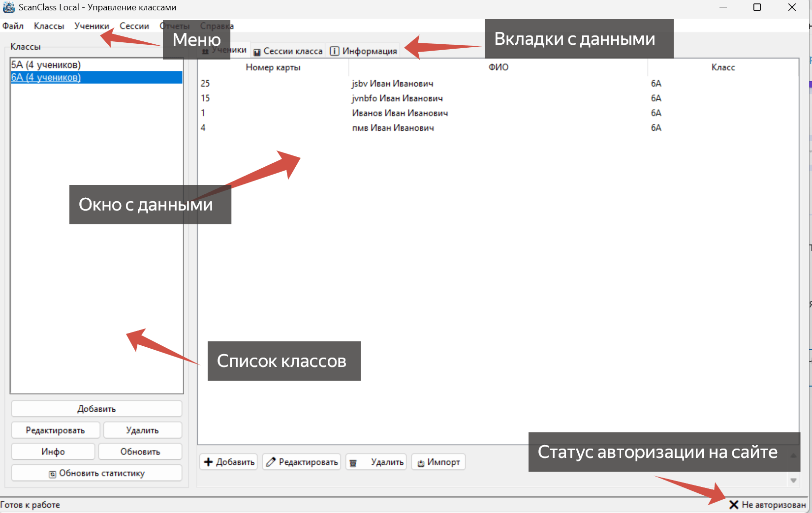Click the info icon on the Информация tab

[x=335, y=51]
